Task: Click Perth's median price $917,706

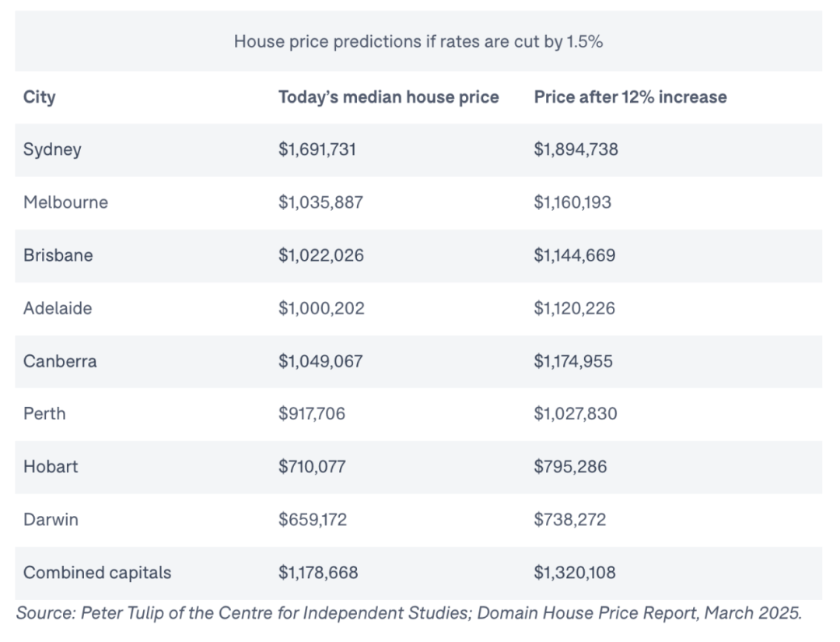Action: pyautogui.click(x=312, y=414)
